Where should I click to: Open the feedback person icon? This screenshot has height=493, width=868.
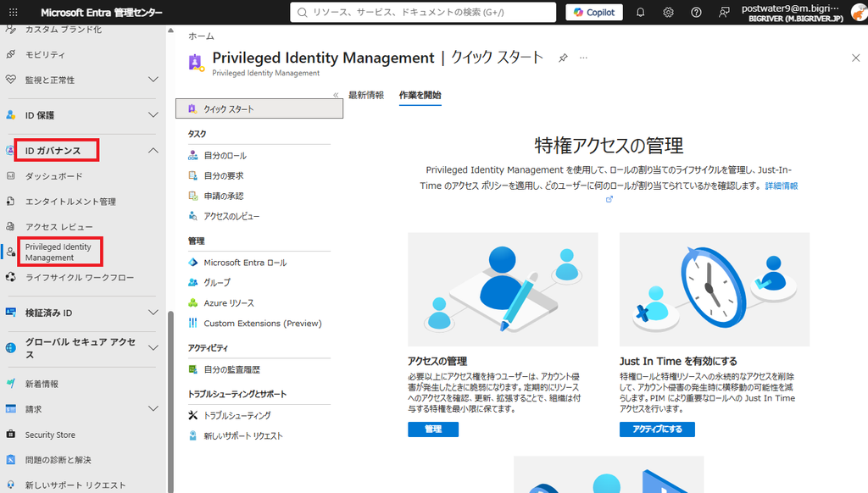pyautogui.click(x=724, y=12)
